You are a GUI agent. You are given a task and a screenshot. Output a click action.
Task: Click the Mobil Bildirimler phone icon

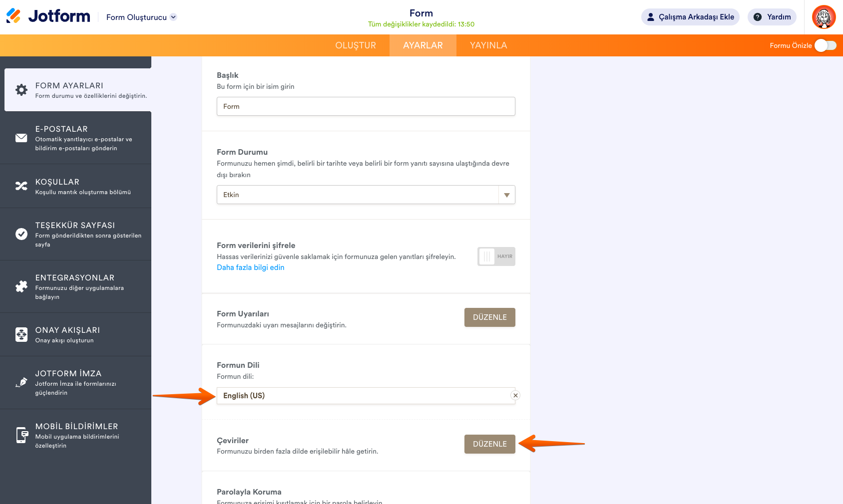click(x=21, y=435)
